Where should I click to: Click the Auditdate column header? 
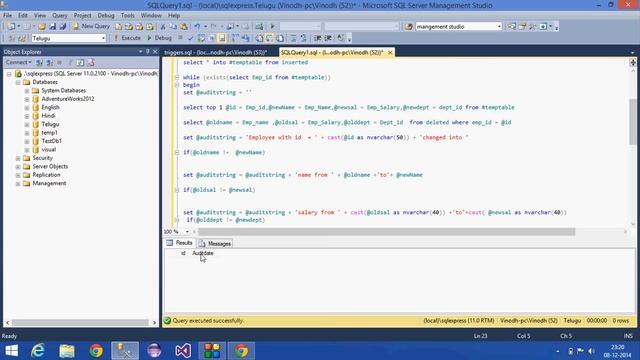[x=203, y=253]
